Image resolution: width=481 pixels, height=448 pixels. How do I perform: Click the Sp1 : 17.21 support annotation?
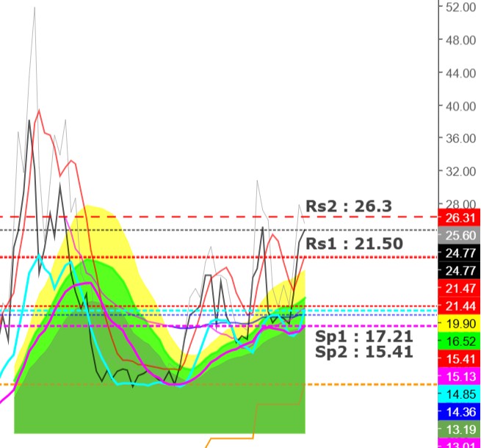tap(364, 336)
